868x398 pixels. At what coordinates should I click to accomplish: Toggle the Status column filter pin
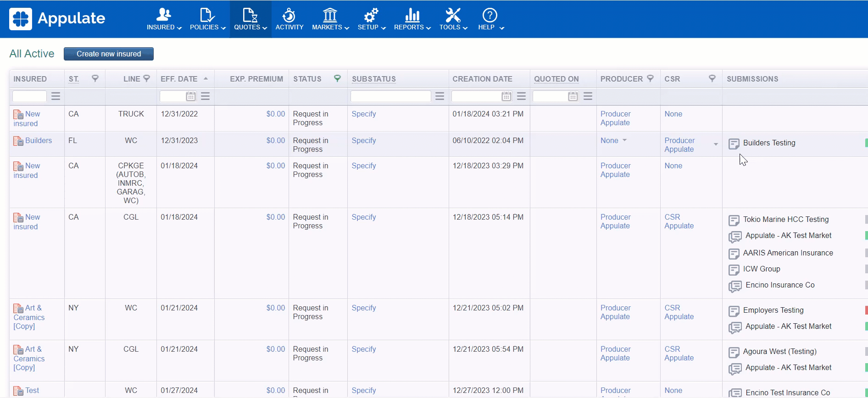click(337, 78)
